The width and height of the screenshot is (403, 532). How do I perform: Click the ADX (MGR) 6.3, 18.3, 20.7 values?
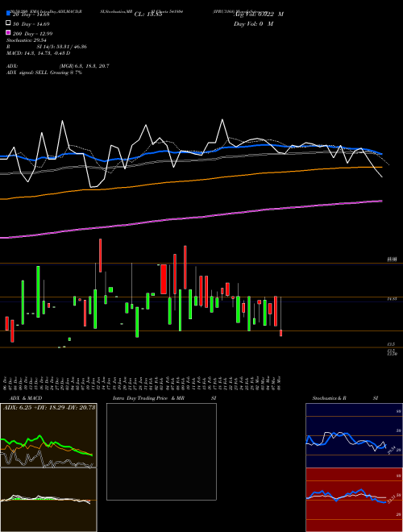[x=84, y=66]
